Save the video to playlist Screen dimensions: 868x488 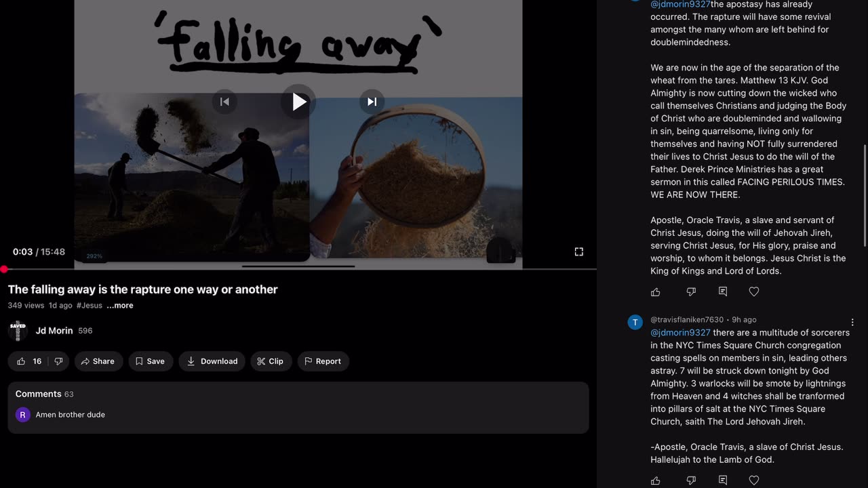click(150, 361)
